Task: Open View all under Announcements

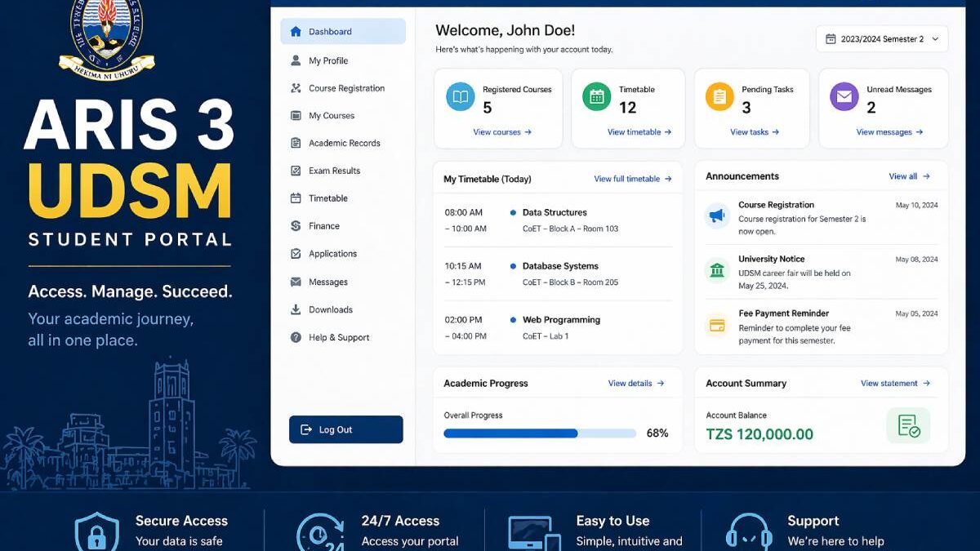Action: pyautogui.click(x=908, y=176)
